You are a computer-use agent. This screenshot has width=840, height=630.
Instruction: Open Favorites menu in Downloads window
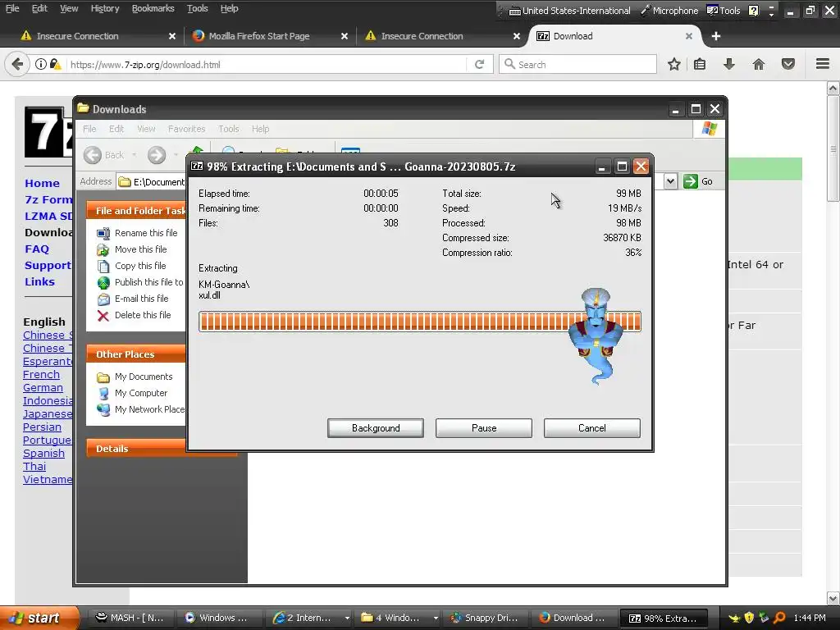[186, 129]
